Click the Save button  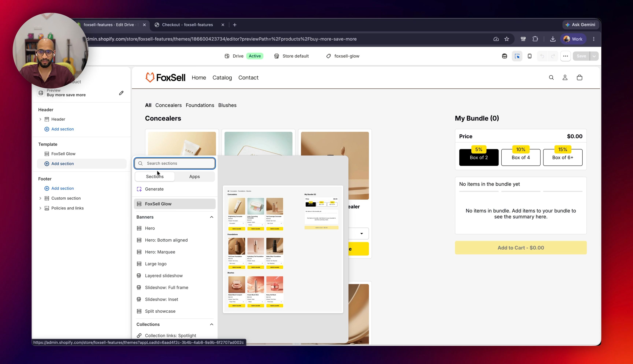581,56
